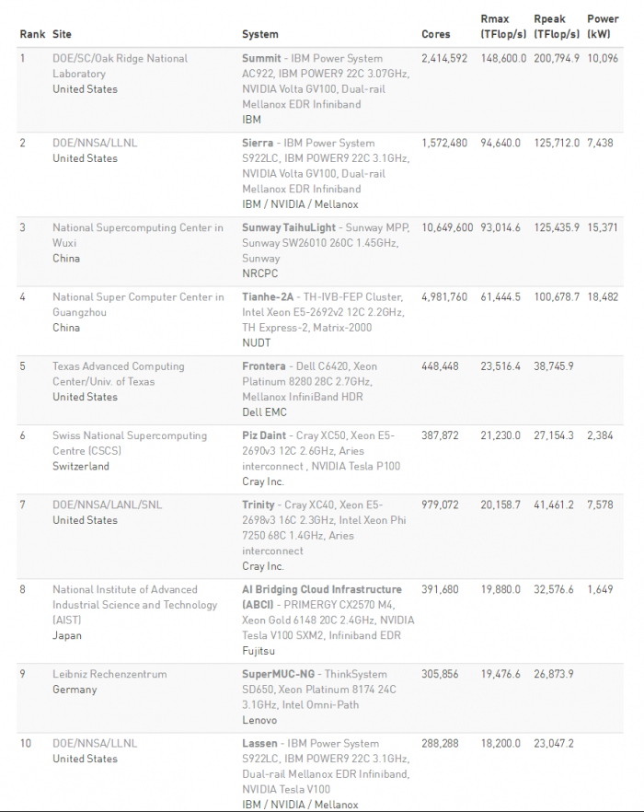The width and height of the screenshot is (644, 812).
Task: Click the Rank column header
Action: (x=31, y=34)
